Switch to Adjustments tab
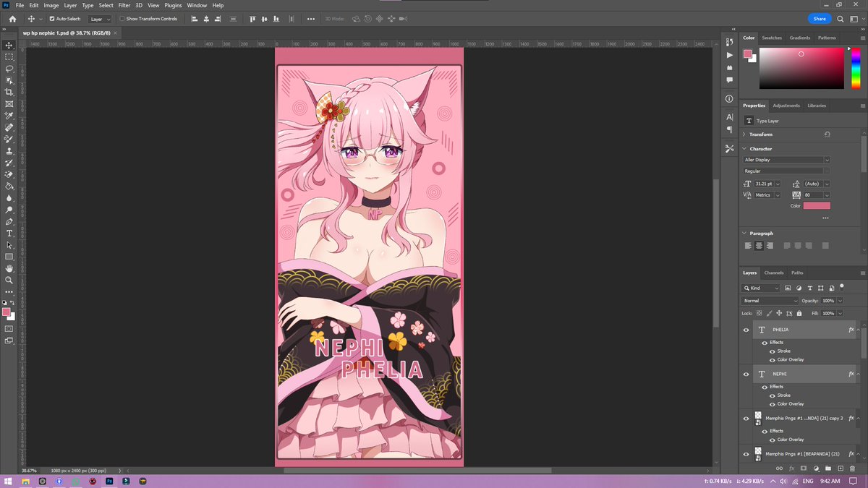868x488 pixels. tap(786, 106)
